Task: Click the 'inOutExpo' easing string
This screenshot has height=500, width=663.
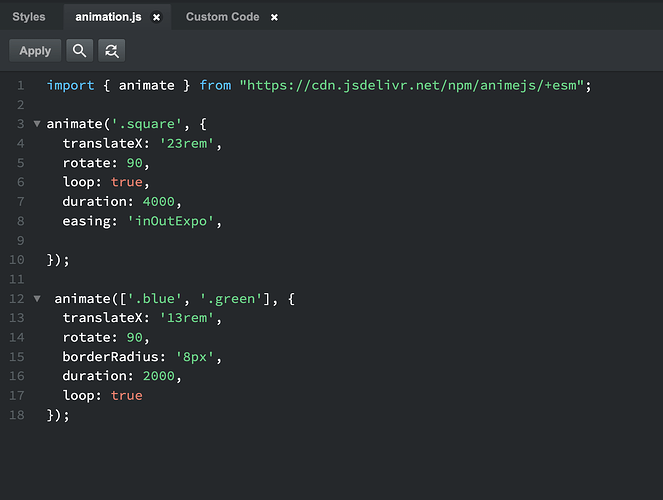Action: pos(171,221)
